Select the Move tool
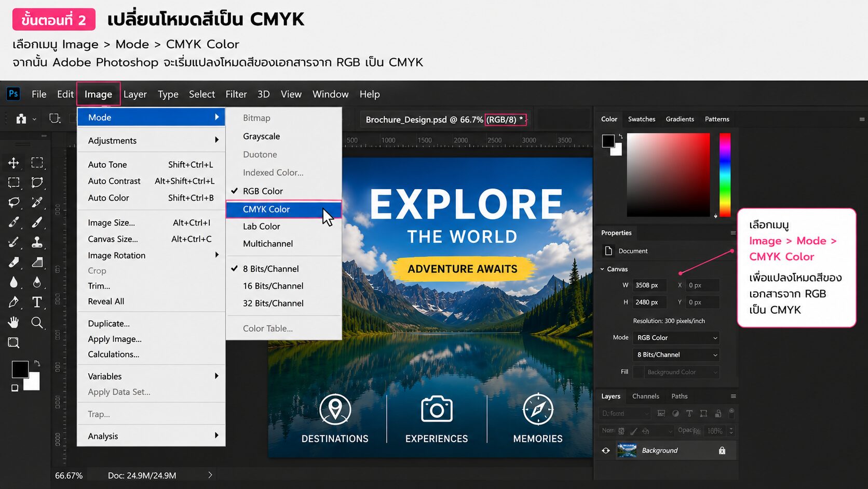 (x=13, y=163)
